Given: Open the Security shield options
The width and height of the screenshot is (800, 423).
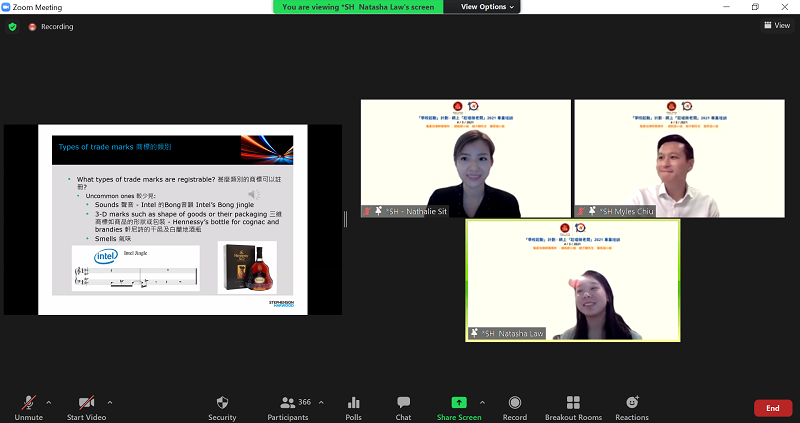Looking at the screenshot, I should pyautogui.click(x=222, y=403).
